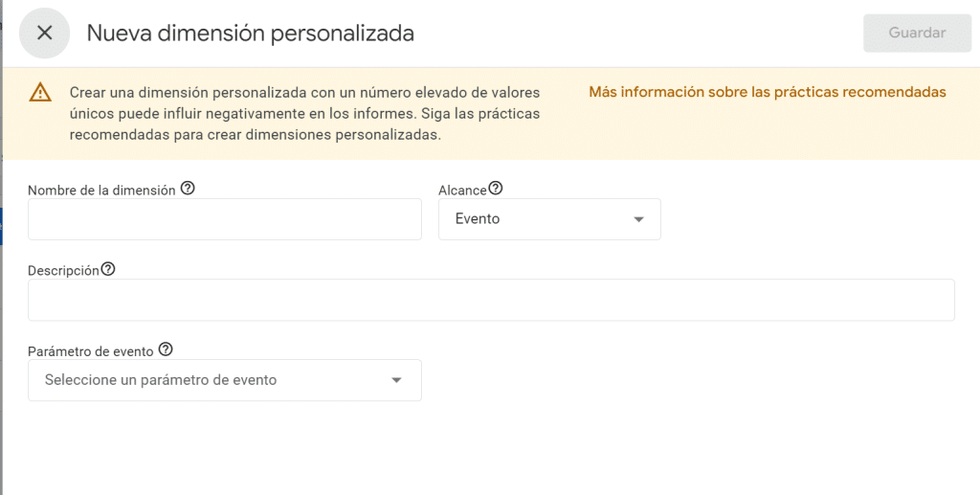Focus the Descripción text field

tap(491, 300)
